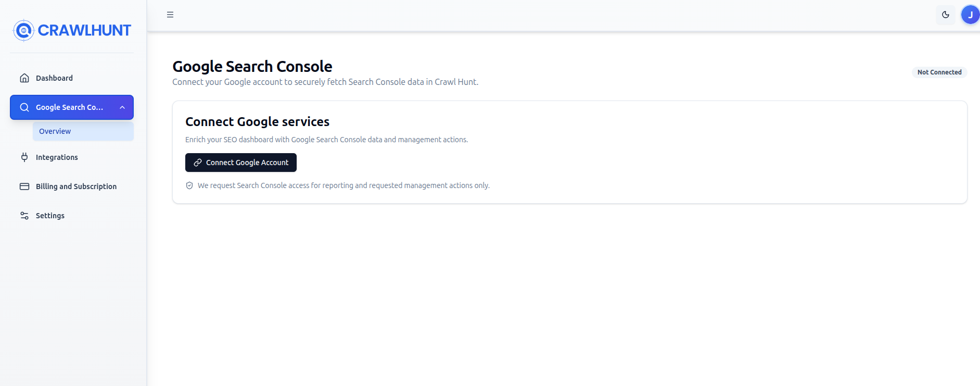Image resolution: width=980 pixels, height=386 pixels.
Task: Toggle the Google Search Console connection status badge
Action: [x=939, y=72]
